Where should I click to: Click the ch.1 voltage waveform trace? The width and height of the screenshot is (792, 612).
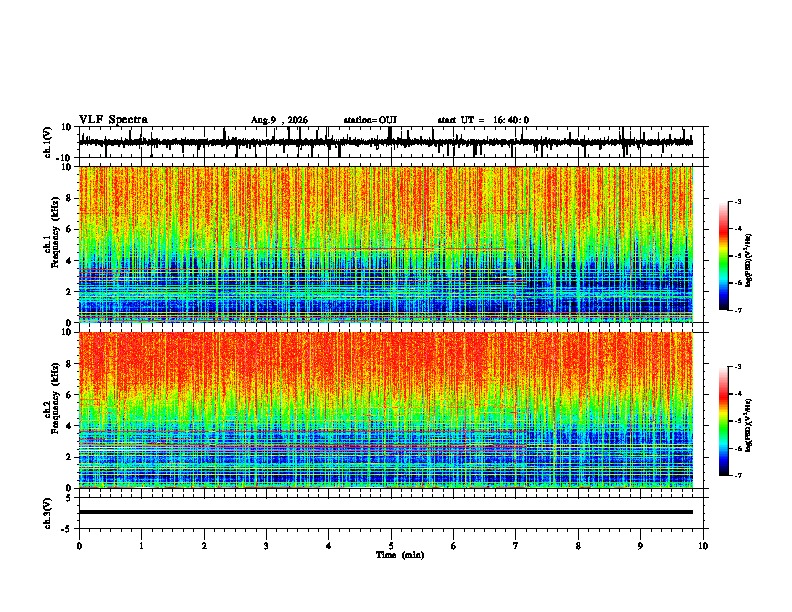point(385,142)
